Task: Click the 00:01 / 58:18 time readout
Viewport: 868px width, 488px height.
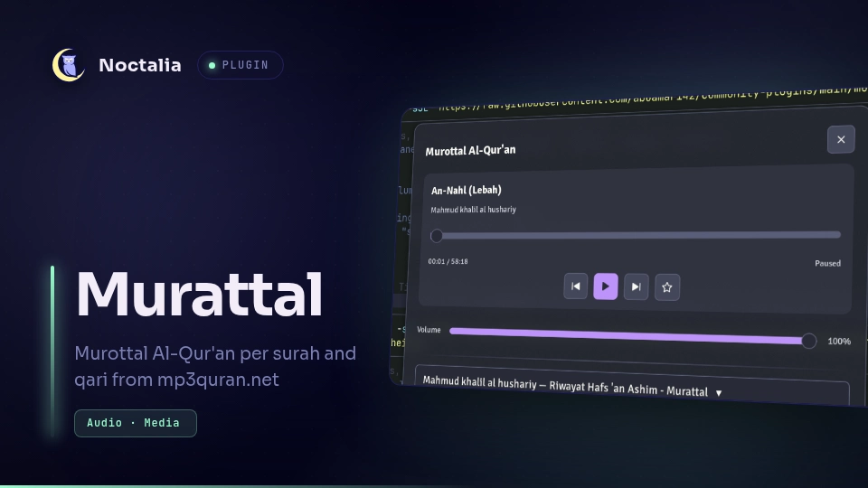Action: (x=448, y=261)
